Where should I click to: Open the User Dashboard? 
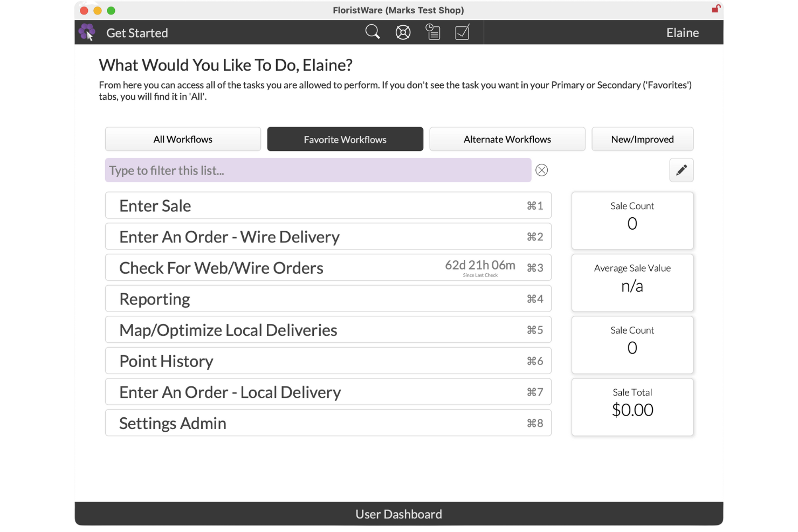click(398, 514)
